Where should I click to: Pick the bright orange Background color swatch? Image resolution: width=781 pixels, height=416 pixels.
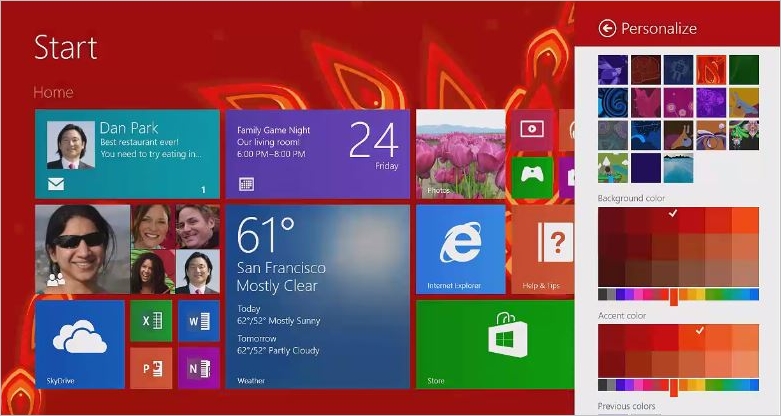[746, 221]
